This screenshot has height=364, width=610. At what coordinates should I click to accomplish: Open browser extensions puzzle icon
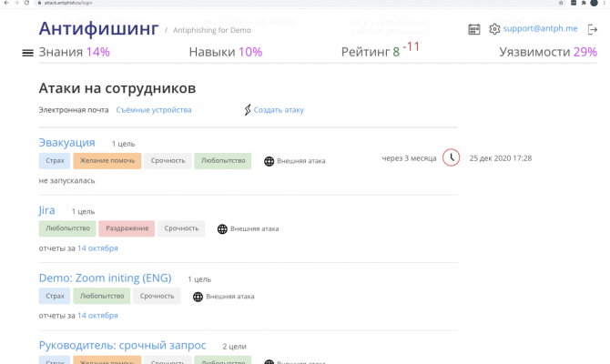(x=584, y=3)
